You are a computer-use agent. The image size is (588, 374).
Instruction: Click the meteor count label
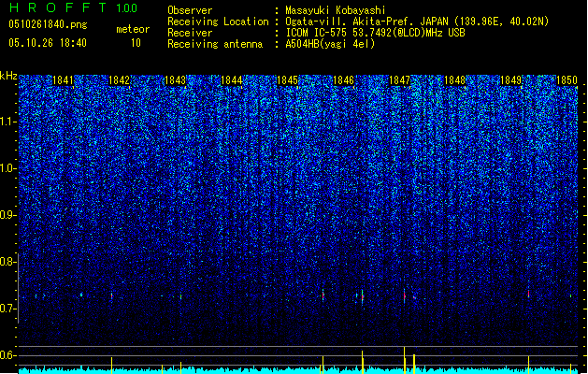point(133,29)
